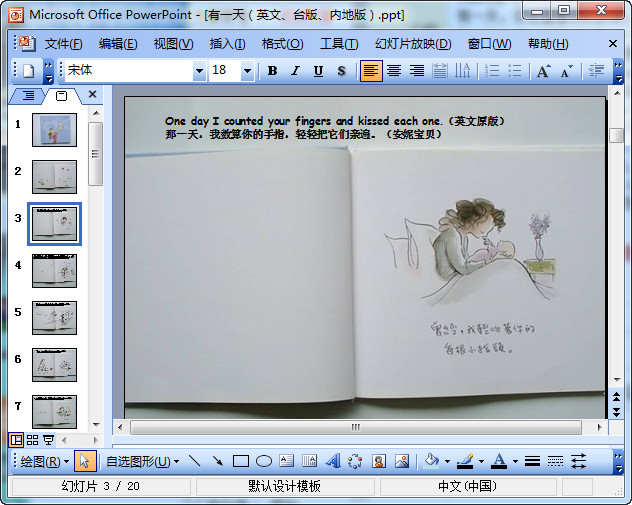Open the 自选图形(U) AutoShapes menu
The width and height of the screenshot is (632, 505).
click(142, 461)
